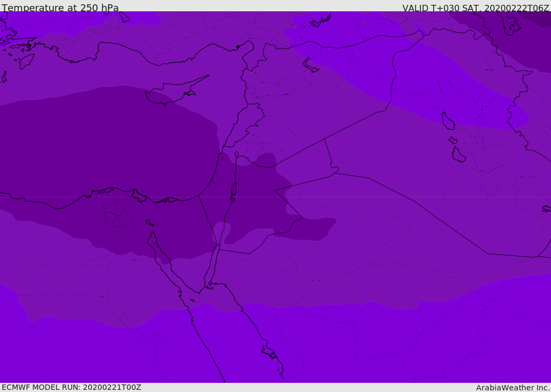This screenshot has width=551, height=392.
Task: Select Lake Tharthar in central Iraq
Action: 448,122
